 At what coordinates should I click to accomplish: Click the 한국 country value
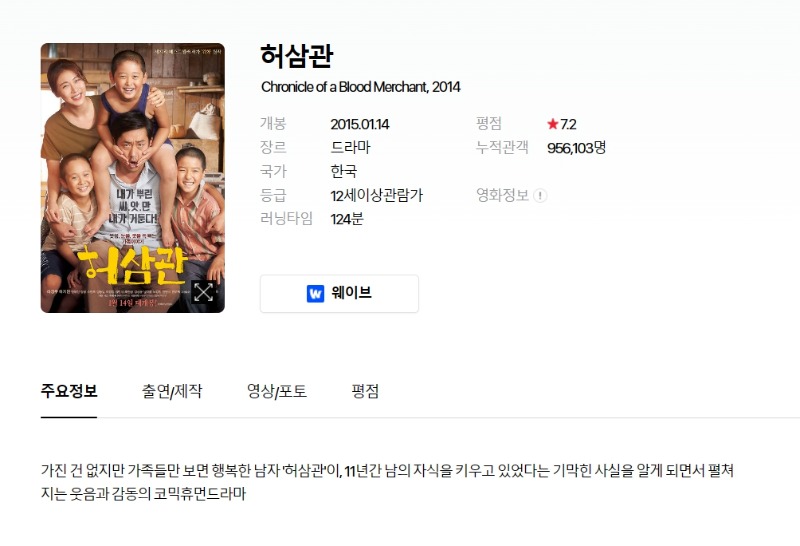point(343,171)
